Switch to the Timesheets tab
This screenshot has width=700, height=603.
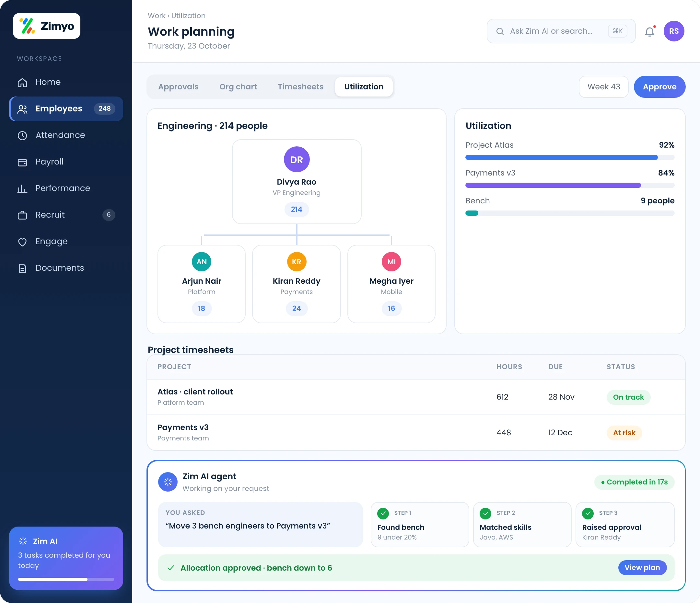click(301, 87)
